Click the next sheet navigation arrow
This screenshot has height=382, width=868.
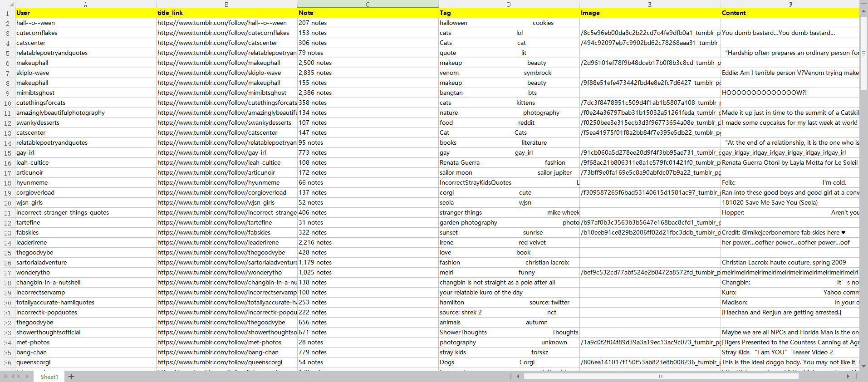click(19, 377)
